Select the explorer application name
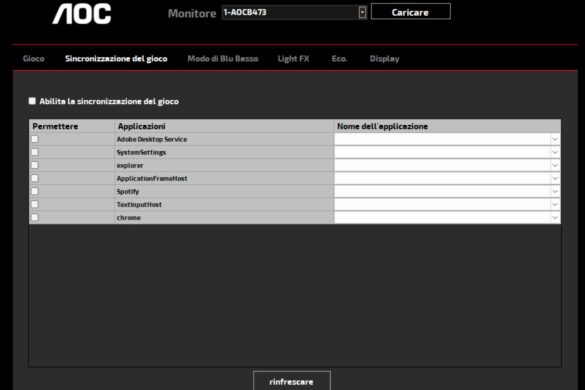This screenshot has width=585, height=390. pyautogui.click(x=130, y=165)
